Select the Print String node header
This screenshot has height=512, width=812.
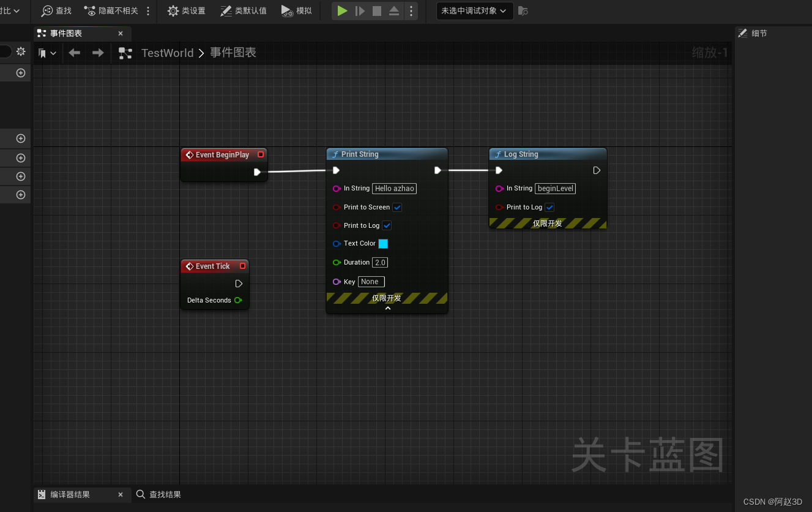(x=387, y=154)
